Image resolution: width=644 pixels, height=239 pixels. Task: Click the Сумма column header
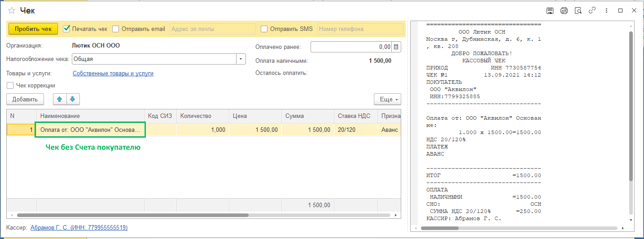pyautogui.click(x=307, y=116)
